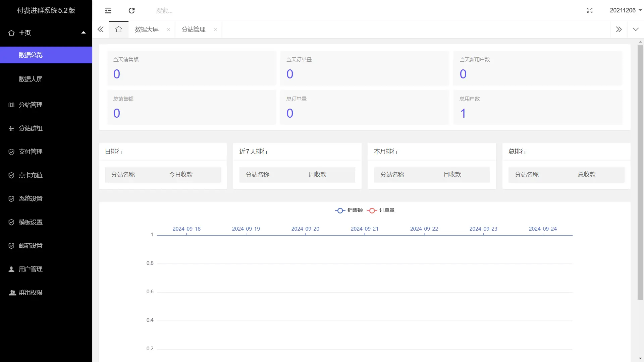Click the refresh icon in the top bar
The height and width of the screenshot is (362, 644).
[x=131, y=10]
